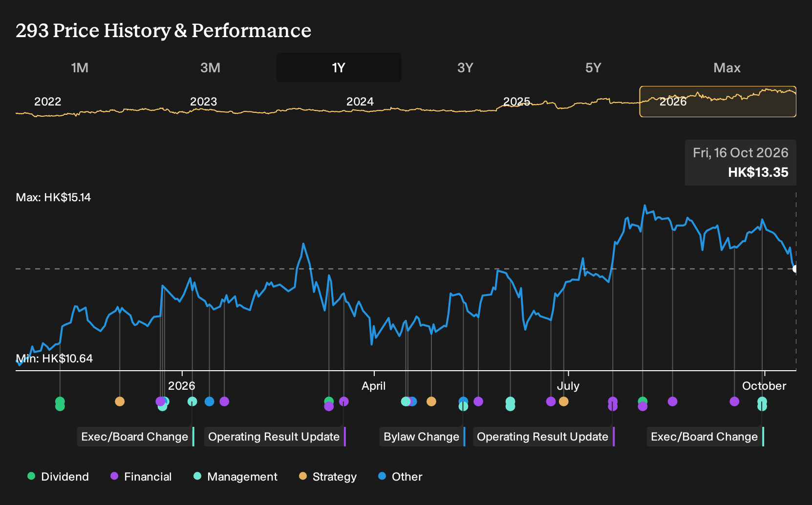Jump to 2022 on the overview chart

pyautogui.click(x=47, y=102)
